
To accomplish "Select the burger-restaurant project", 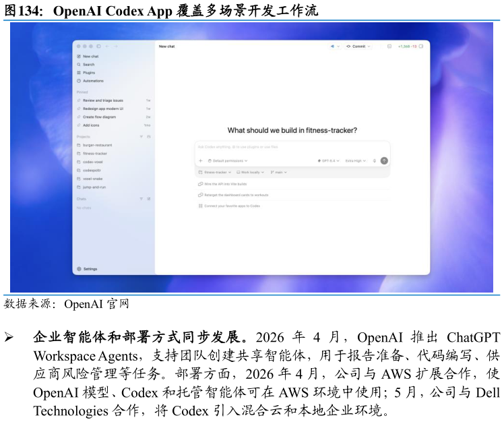I will [94, 146].
